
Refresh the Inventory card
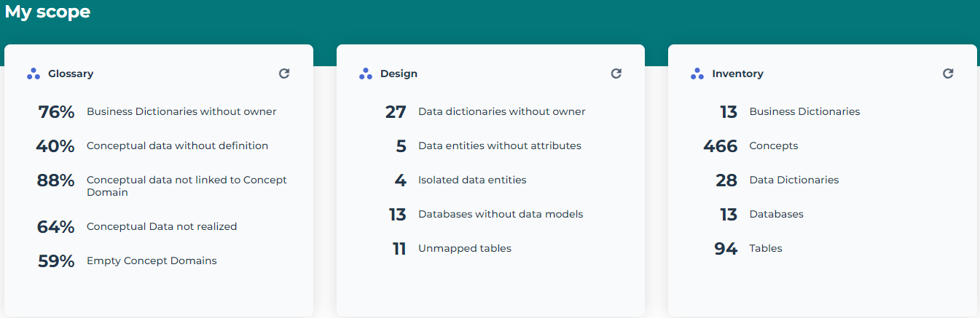click(x=947, y=73)
